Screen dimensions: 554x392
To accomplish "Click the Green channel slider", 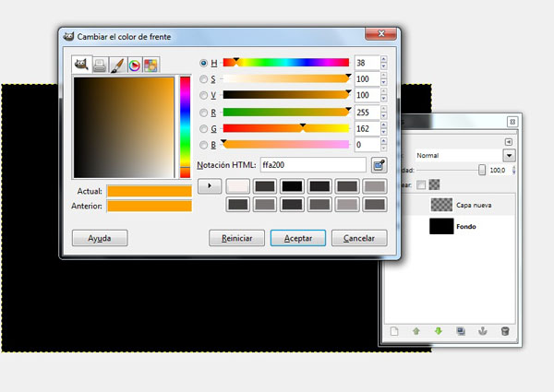I will pos(286,128).
